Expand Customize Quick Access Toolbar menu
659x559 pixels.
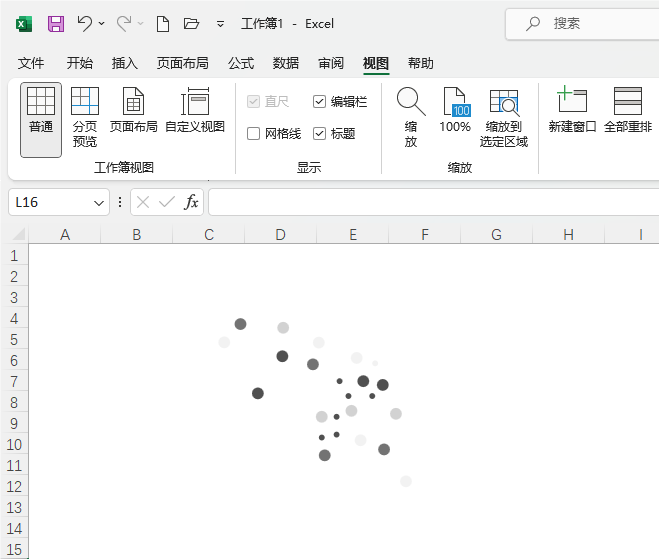(220, 24)
